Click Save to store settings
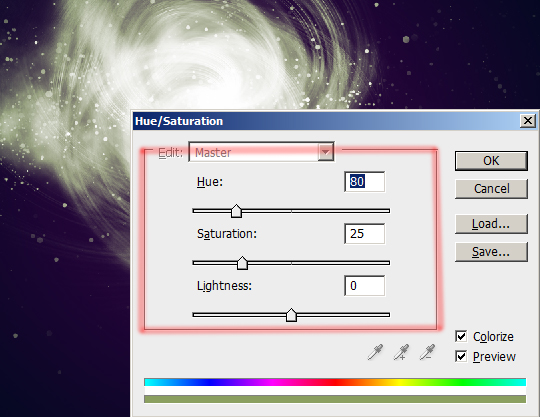The image size is (540, 417). pos(491,252)
